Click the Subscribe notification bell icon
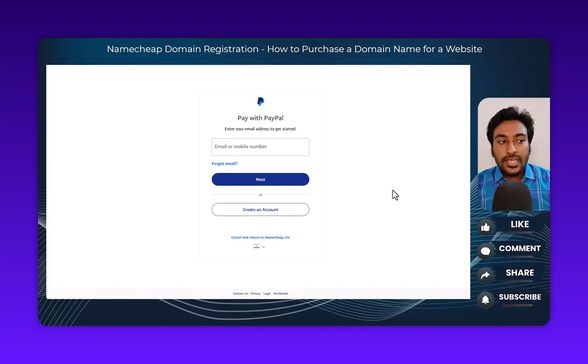The width and height of the screenshot is (588, 364). tap(485, 300)
